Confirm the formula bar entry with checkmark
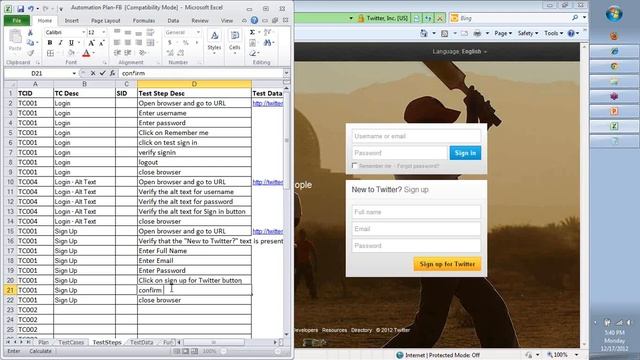 click(102, 73)
